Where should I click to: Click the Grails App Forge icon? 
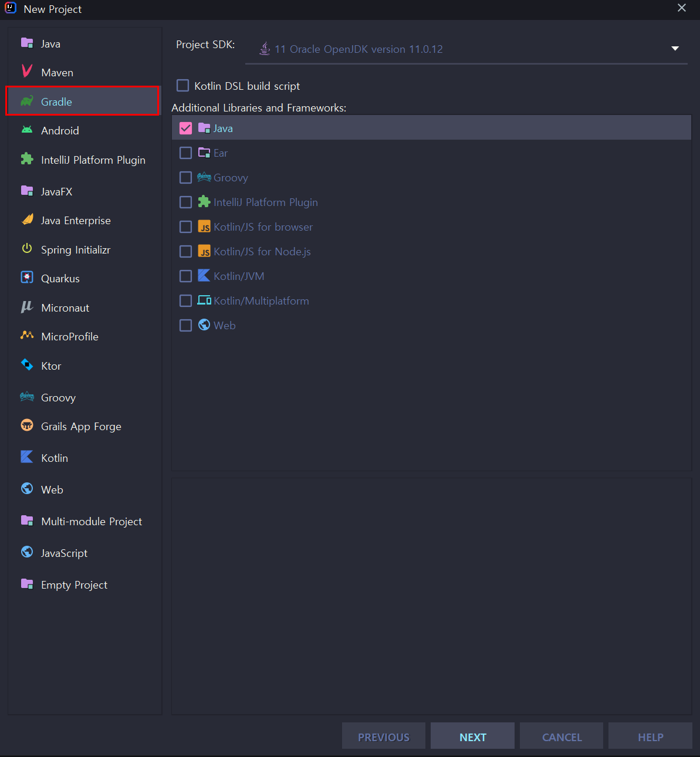tap(27, 425)
